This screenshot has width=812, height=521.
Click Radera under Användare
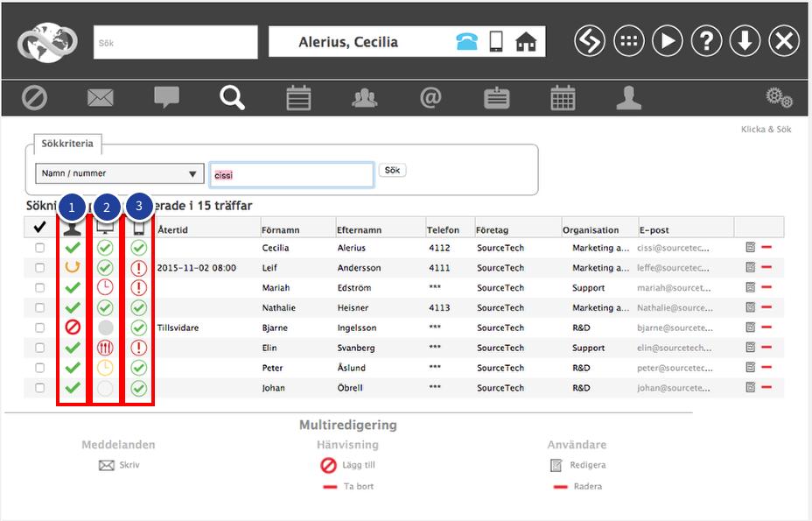point(577,486)
